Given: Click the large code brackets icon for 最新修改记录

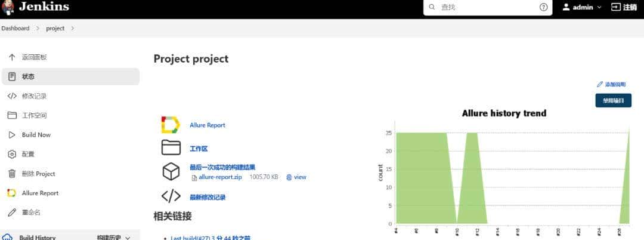Looking at the screenshot, I should coord(171,196).
